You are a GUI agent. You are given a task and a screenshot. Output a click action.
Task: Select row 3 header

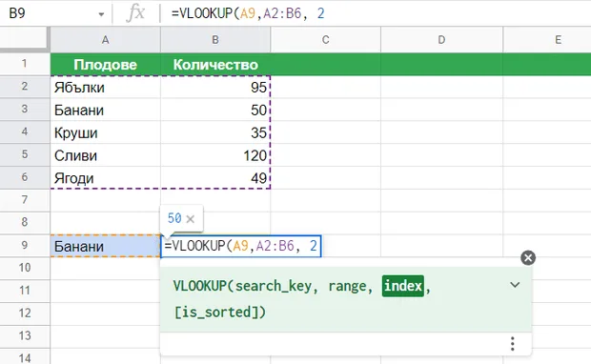(x=25, y=110)
